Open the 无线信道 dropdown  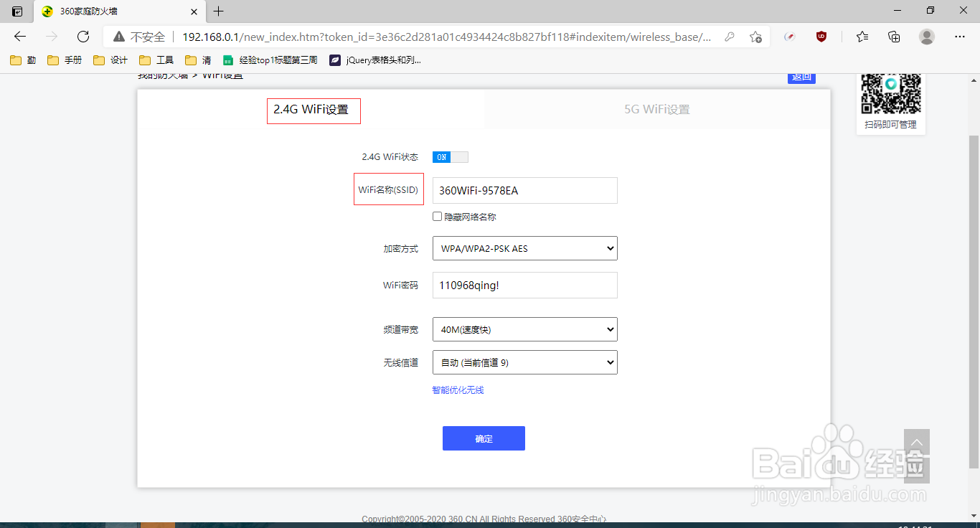coord(525,362)
